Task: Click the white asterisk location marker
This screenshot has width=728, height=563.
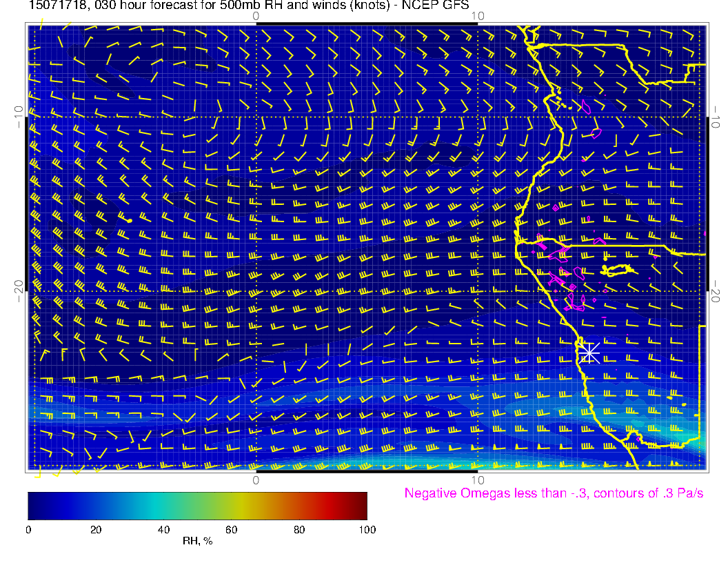Action: pyautogui.click(x=588, y=352)
